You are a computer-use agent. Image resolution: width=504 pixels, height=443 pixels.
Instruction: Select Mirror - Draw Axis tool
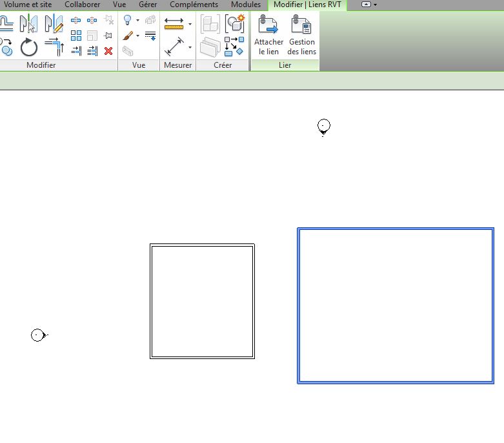click(54, 23)
